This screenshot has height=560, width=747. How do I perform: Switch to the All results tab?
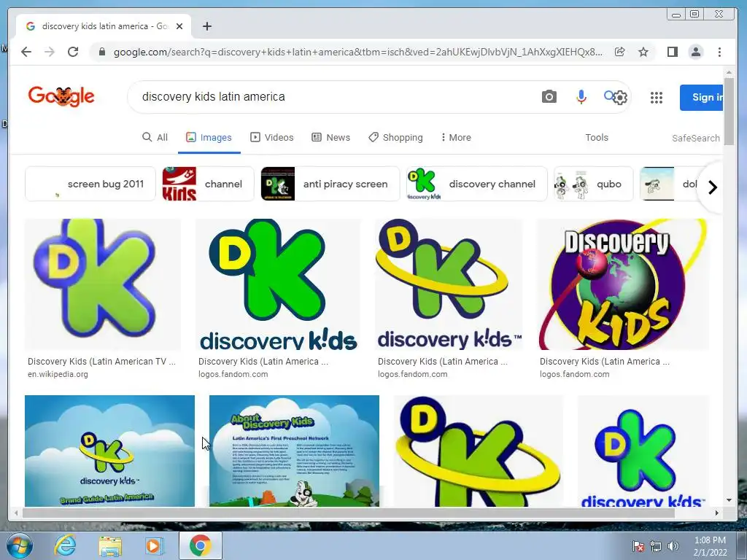pyautogui.click(x=155, y=138)
